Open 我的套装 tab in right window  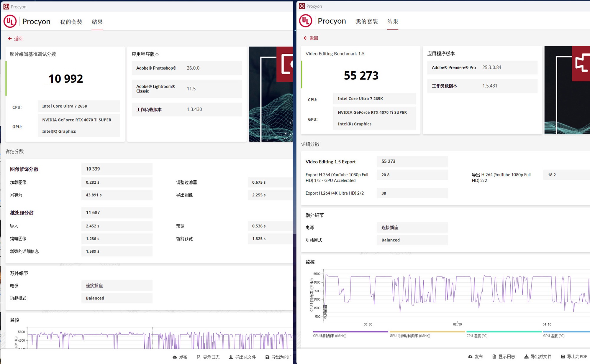point(367,21)
